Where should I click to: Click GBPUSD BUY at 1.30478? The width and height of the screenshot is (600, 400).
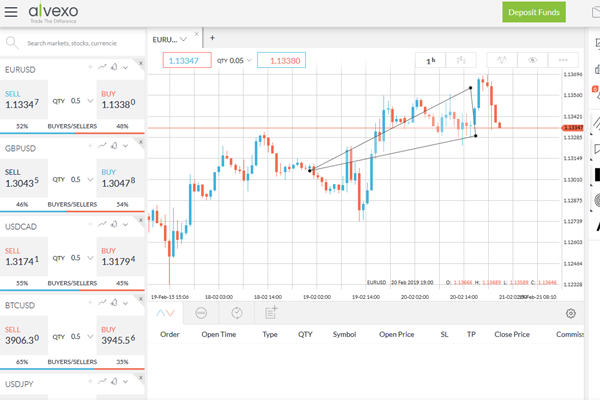pos(120,178)
